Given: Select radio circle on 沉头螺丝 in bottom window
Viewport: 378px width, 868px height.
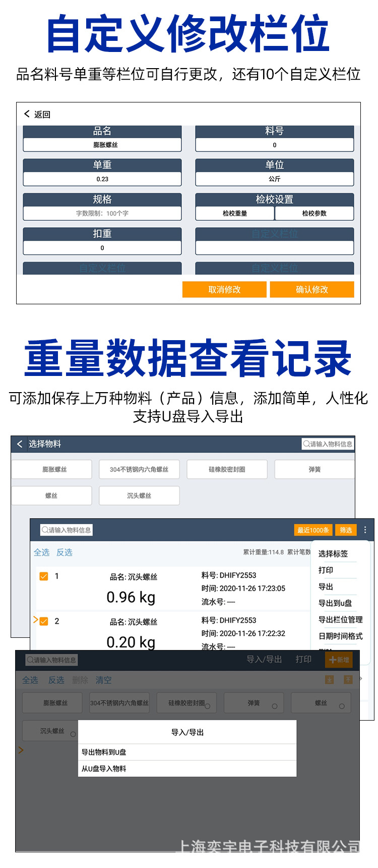Looking at the screenshot, I should pyautogui.click(x=73, y=734).
